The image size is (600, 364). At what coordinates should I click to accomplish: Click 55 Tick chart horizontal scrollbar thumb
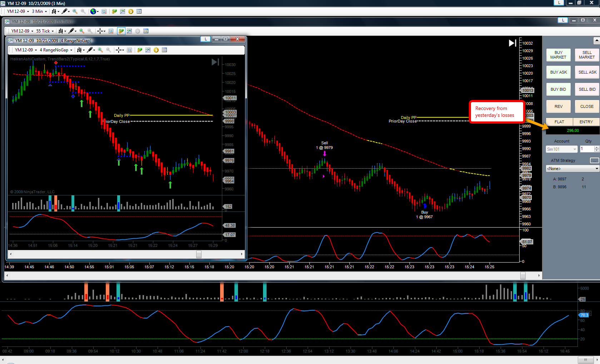pos(523,276)
